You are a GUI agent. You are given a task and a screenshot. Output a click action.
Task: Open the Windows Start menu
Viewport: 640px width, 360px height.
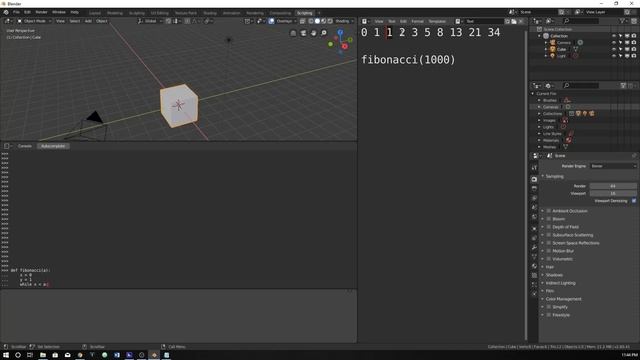(6, 355)
